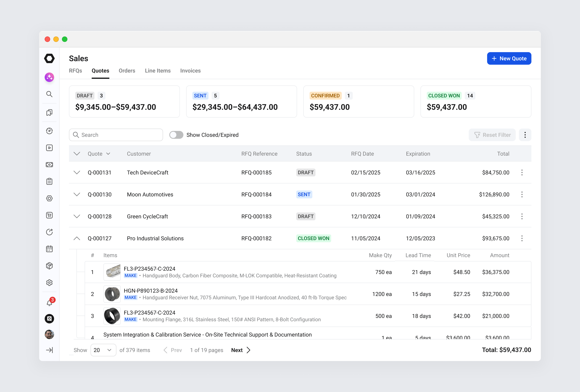Toggle Show Closed/Expired switch

click(176, 135)
